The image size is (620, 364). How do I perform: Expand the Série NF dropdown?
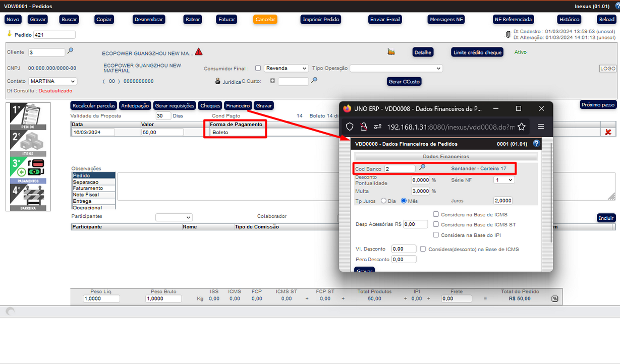pyautogui.click(x=503, y=180)
